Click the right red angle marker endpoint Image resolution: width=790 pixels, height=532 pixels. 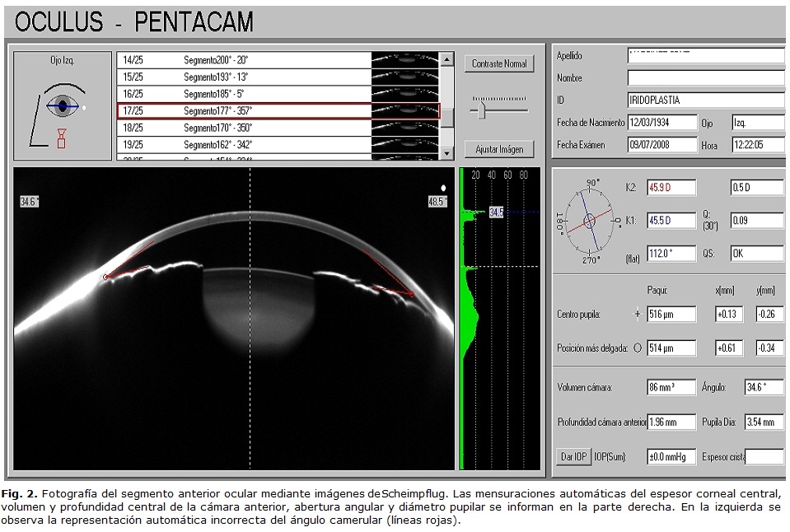tap(411, 294)
